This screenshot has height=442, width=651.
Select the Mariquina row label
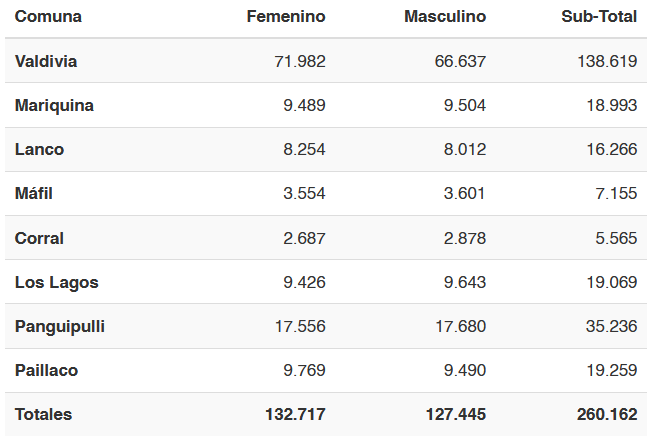click(54, 105)
